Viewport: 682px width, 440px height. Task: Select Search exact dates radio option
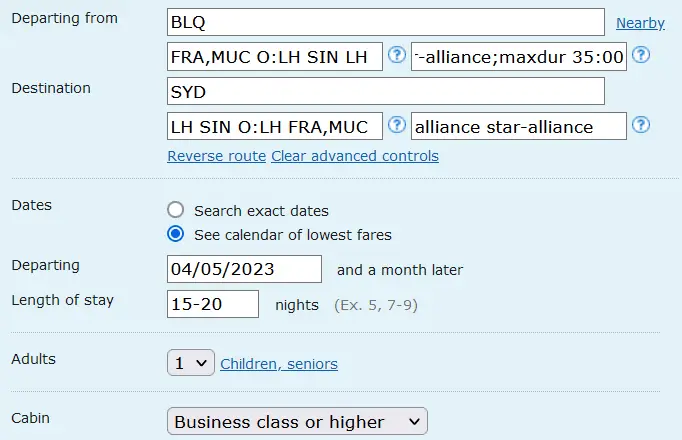[x=176, y=210]
